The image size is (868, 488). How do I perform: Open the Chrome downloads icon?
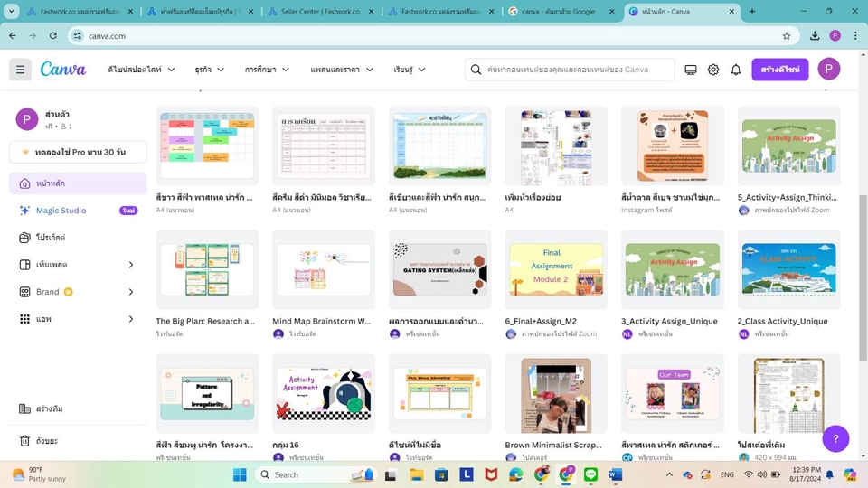click(x=815, y=36)
